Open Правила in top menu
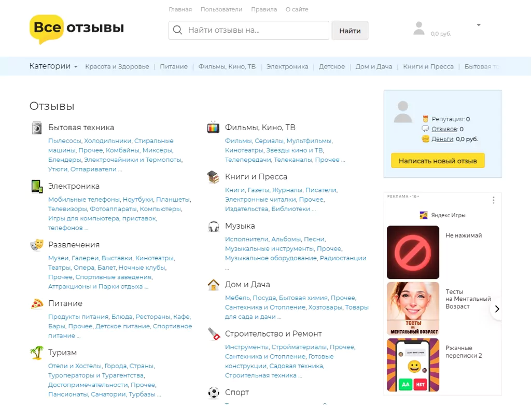Viewport: 532px width, 406px height. (264, 9)
